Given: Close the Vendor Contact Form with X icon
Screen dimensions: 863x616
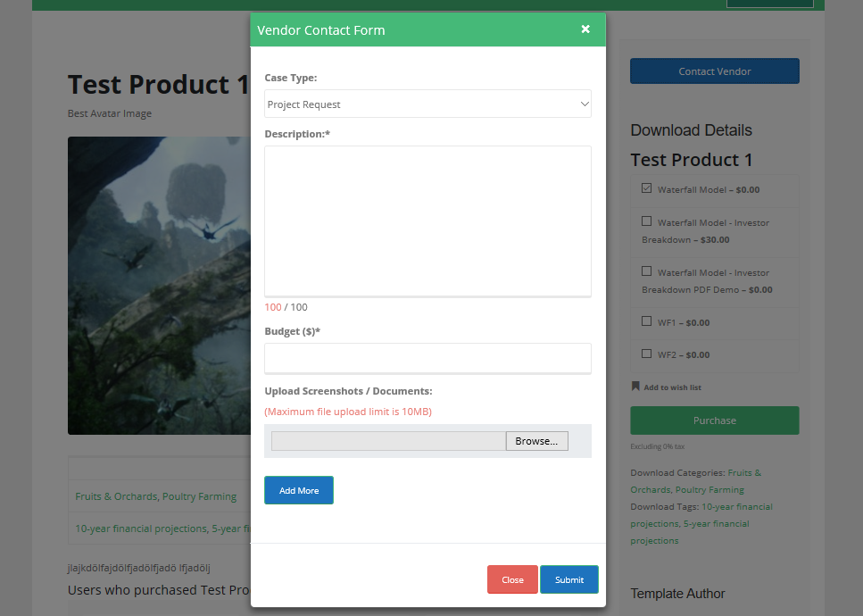Looking at the screenshot, I should pyautogui.click(x=585, y=29).
